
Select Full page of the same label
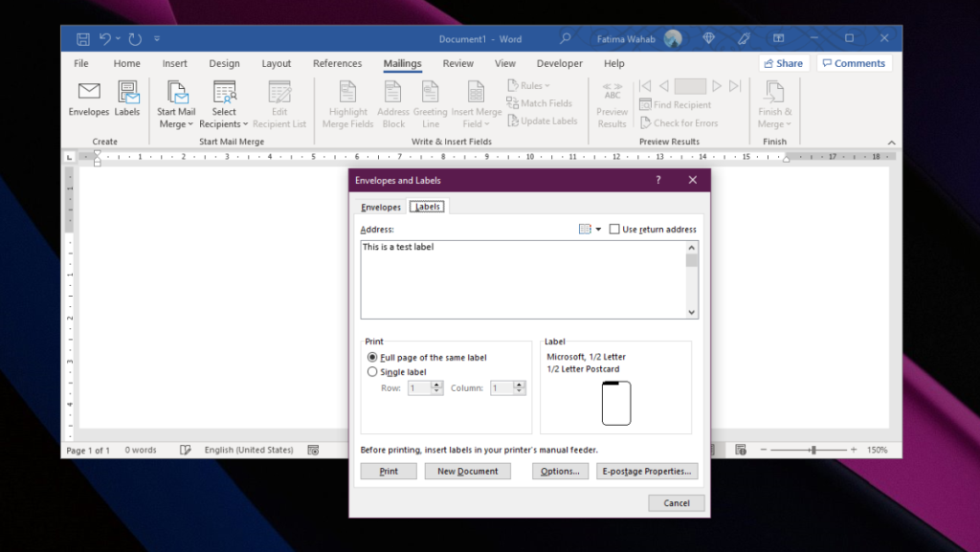pyautogui.click(x=373, y=357)
